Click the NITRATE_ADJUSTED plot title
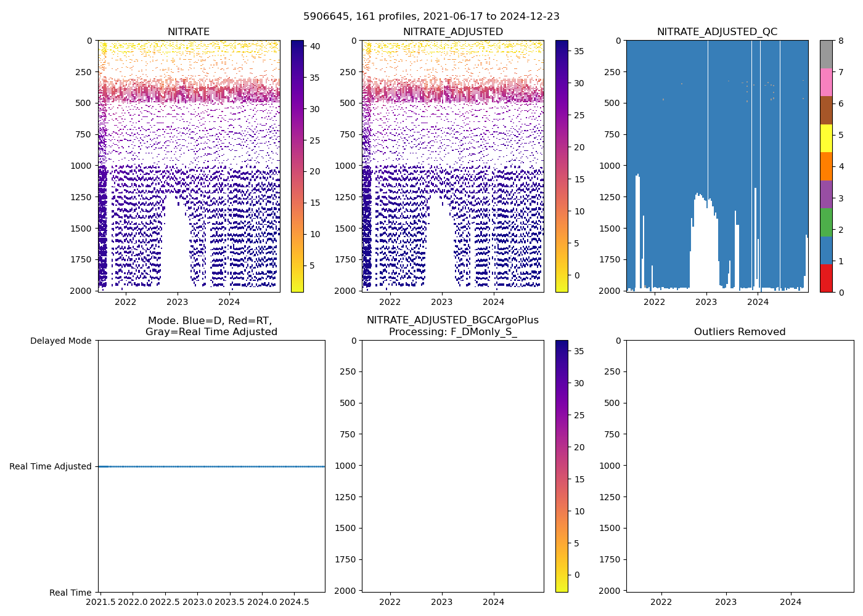 coord(452,32)
